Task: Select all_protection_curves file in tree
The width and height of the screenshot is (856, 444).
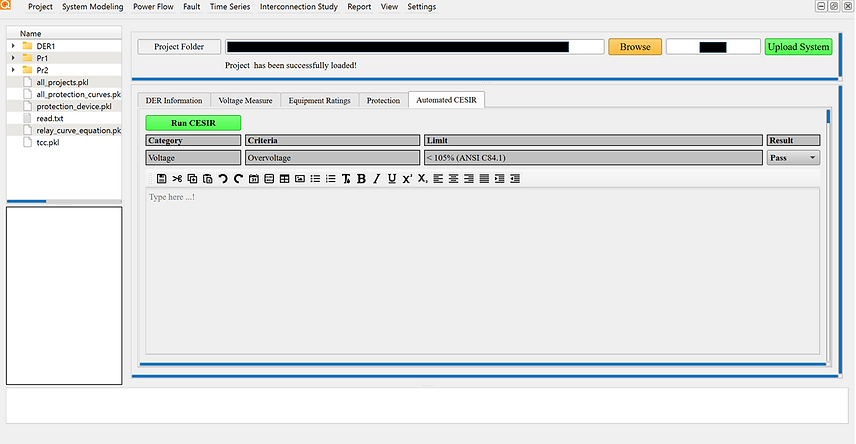Action: [x=79, y=94]
